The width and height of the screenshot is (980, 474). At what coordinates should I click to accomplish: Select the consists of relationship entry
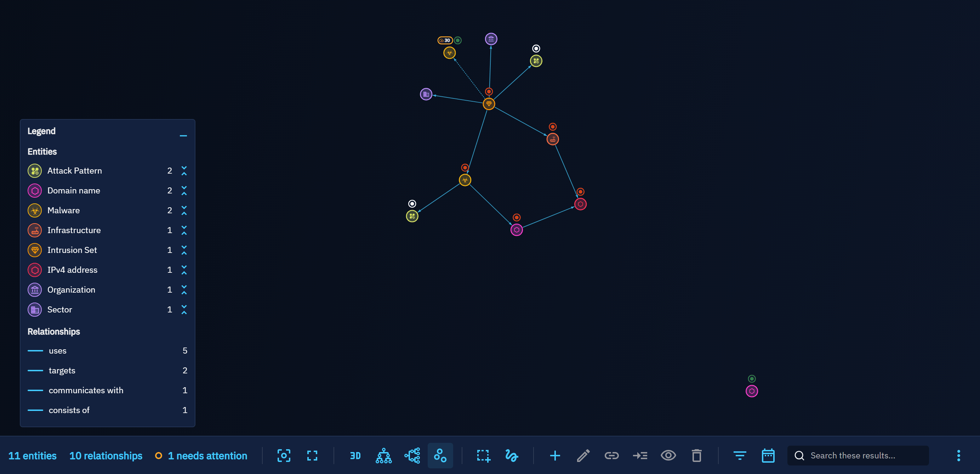pos(107,410)
